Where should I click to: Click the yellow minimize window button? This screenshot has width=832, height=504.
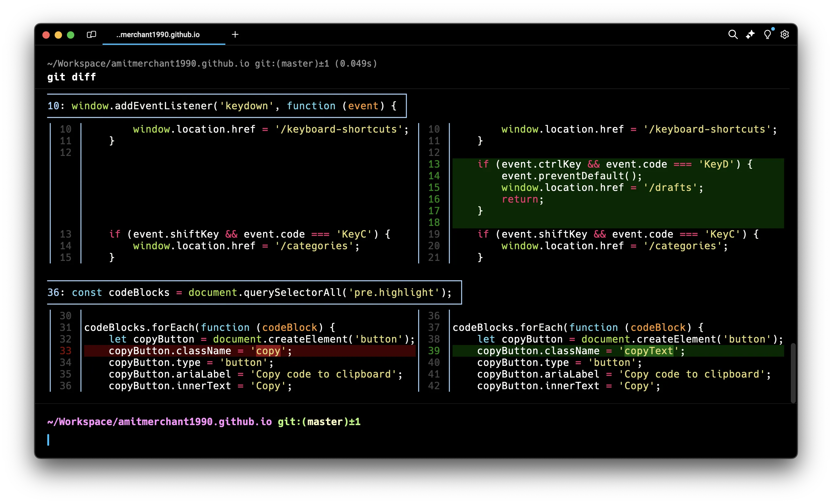pos(58,35)
